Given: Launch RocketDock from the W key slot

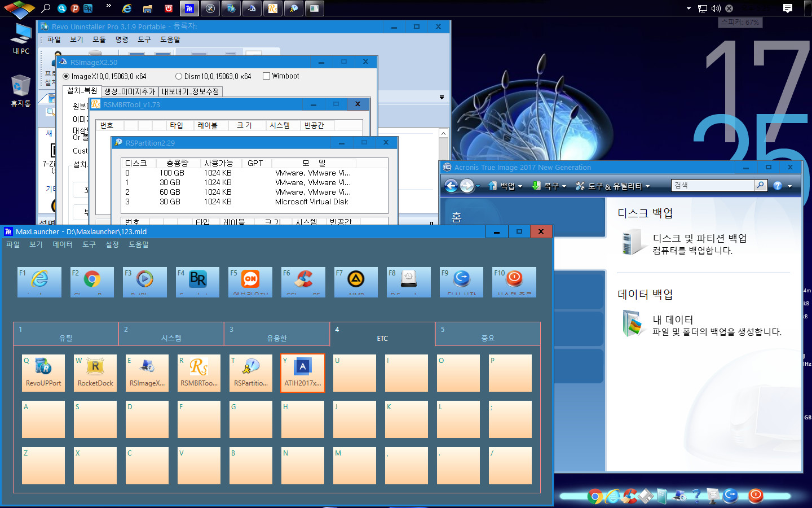Looking at the screenshot, I should tap(95, 373).
